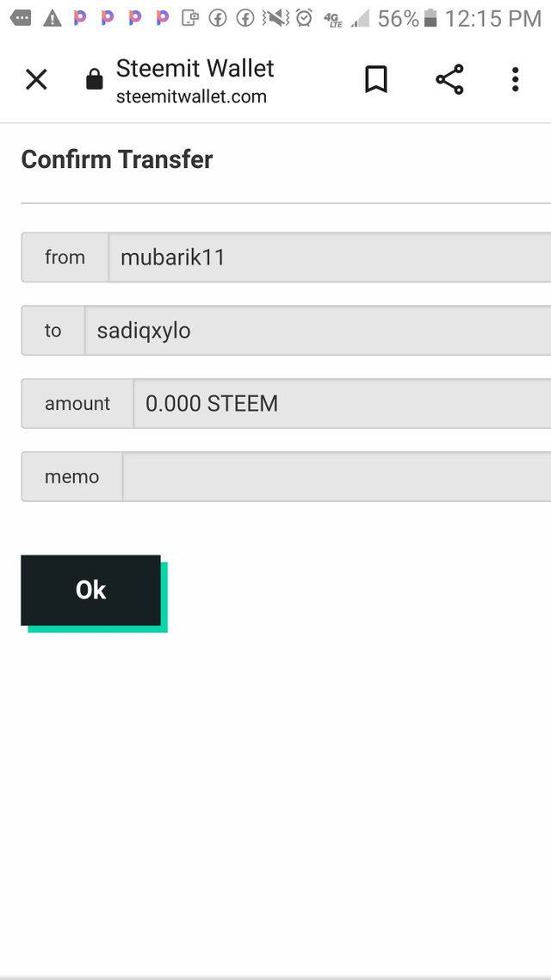Close the Steemit Wallet browser tab
The height and width of the screenshot is (980, 551).
pyautogui.click(x=36, y=80)
